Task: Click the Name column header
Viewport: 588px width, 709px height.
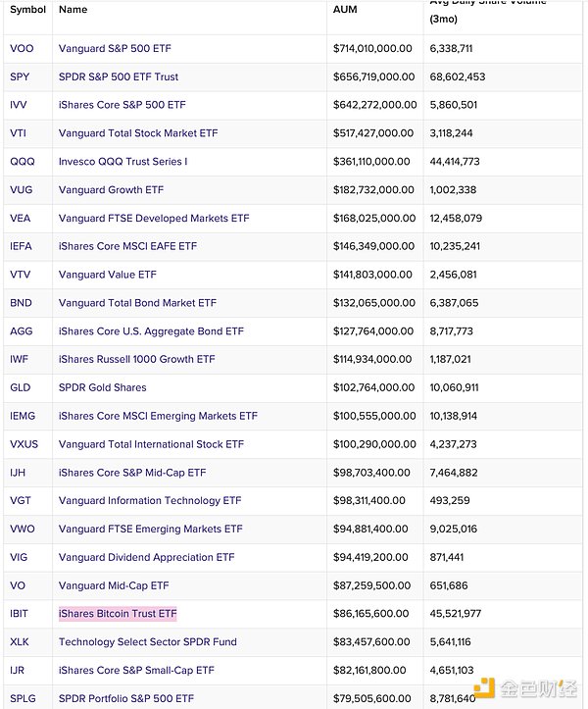Action: tap(73, 10)
